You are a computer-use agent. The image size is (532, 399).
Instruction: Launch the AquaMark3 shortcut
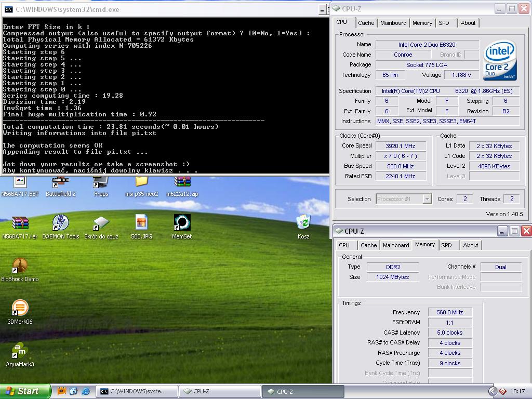(20, 355)
